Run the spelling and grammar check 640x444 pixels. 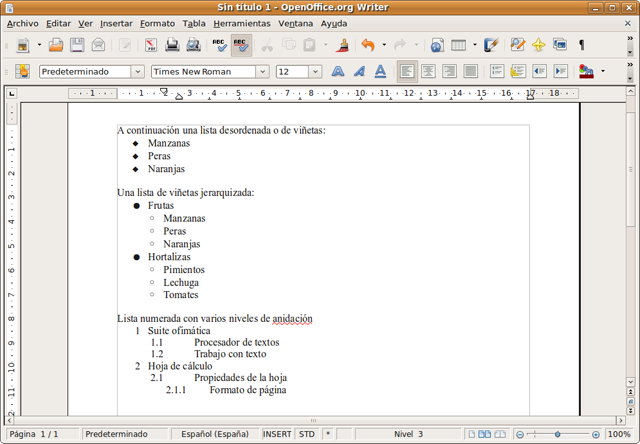tap(220, 45)
